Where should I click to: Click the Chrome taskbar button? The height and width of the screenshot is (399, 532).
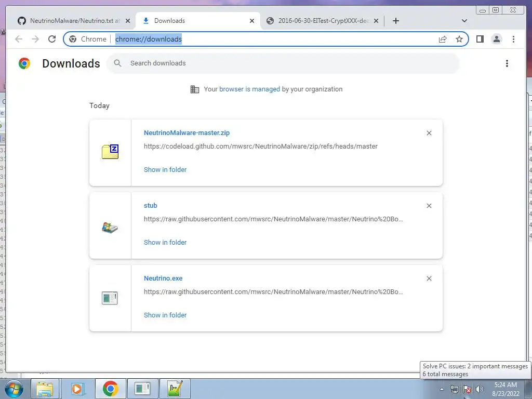(x=110, y=389)
